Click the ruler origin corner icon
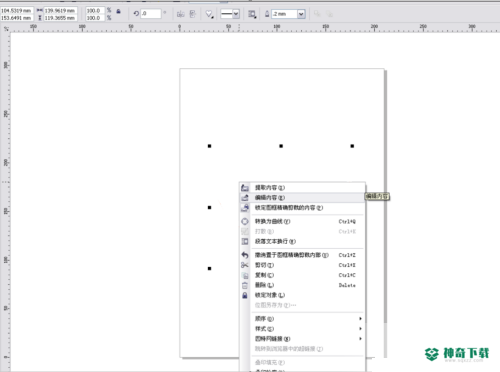This screenshot has width=500, height=372. 6,29
